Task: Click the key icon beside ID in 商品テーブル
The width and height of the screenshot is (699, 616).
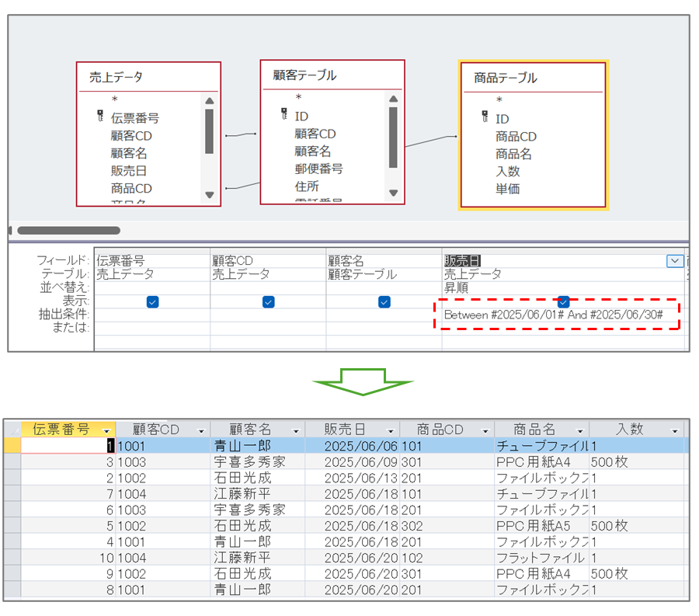Action: pos(485,117)
